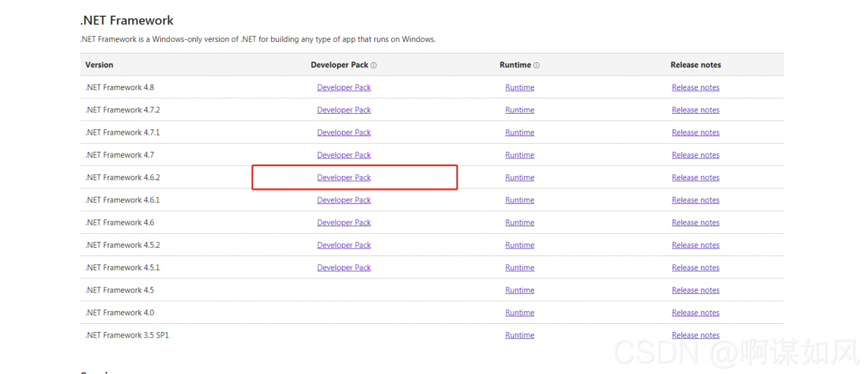Open Runtime link for .NET Framework 4.0
This screenshot has width=868, height=374.
(x=519, y=312)
